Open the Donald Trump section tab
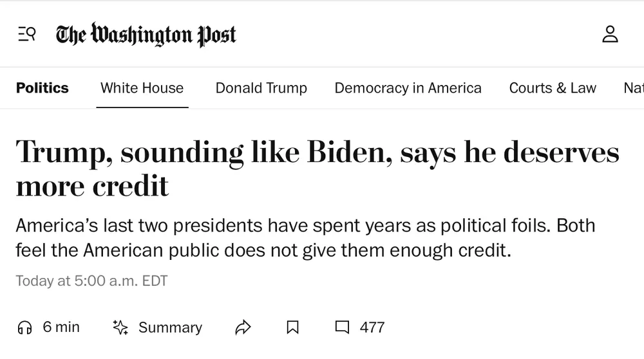This screenshot has height=359, width=644. [x=261, y=88]
